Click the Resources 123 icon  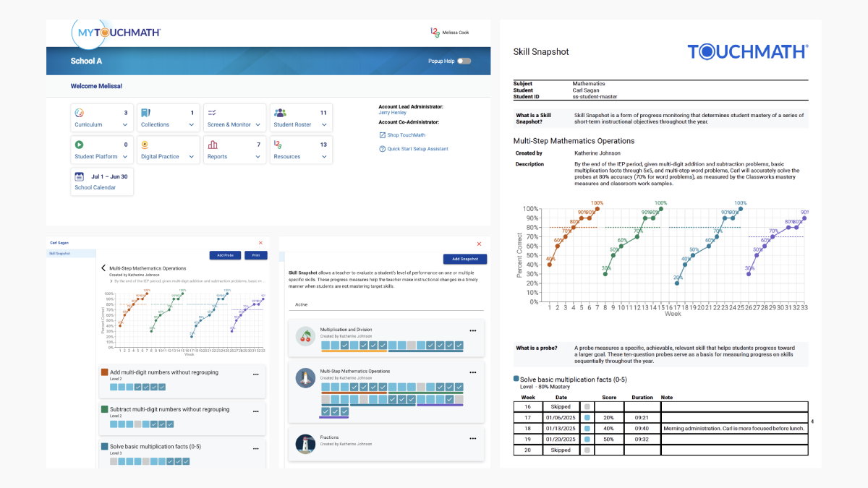pyautogui.click(x=278, y=145)
